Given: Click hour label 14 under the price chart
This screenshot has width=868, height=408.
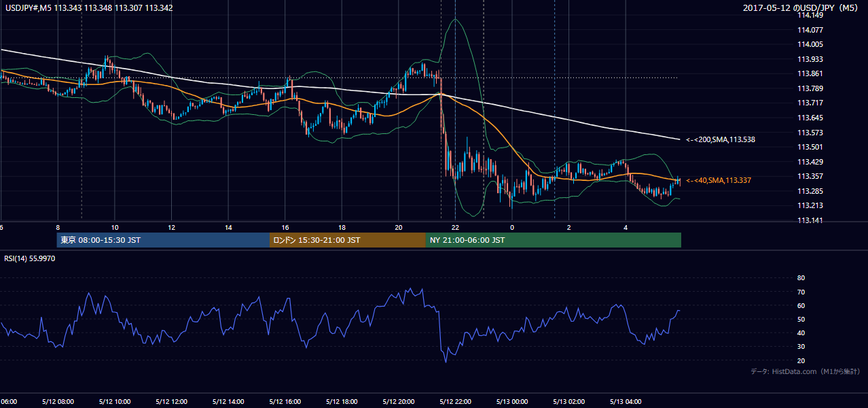Looking at the screenshot, I should point(228,227).
